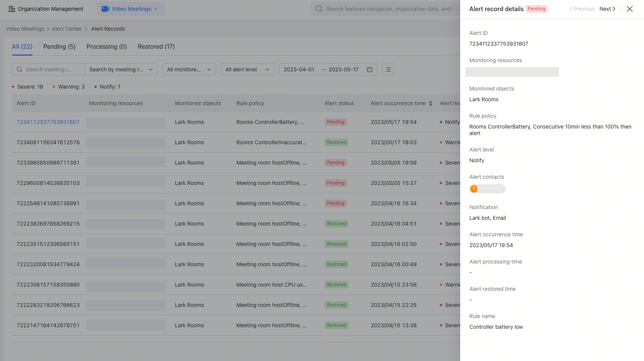The image size is (644, 361).
Task: Switch to the Restored (17) tab
Action: (x=156, y=46)
